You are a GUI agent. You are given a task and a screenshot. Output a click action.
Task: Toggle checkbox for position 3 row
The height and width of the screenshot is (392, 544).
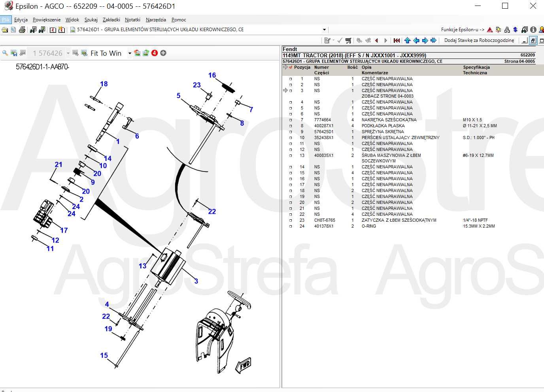291,91
